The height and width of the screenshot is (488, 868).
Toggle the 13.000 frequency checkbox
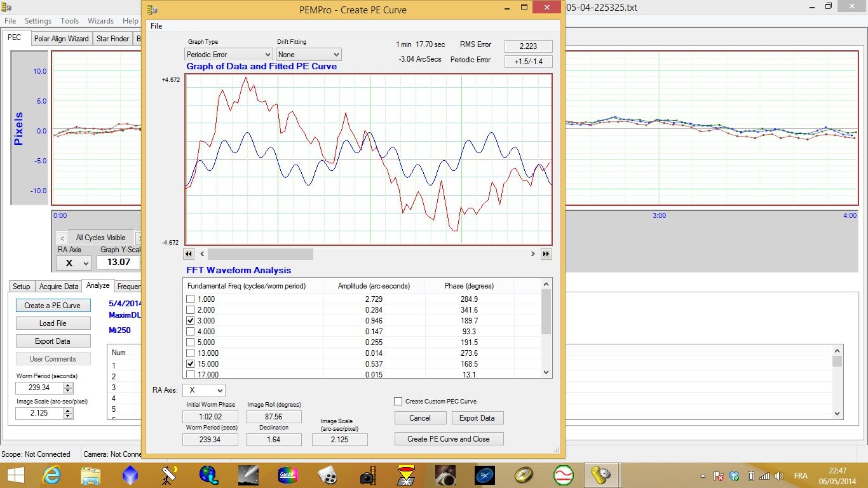click(x=191, y=353)
